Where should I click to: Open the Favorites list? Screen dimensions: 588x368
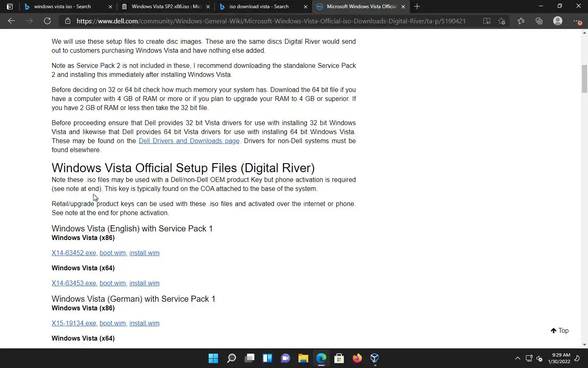tap(521, 21)
